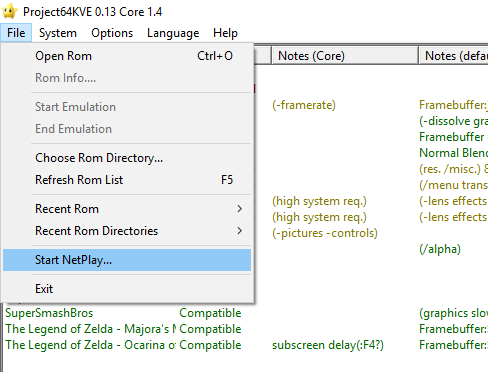
Task: Click Start Emulation menu entry
Action: click(x=127, y=107)
